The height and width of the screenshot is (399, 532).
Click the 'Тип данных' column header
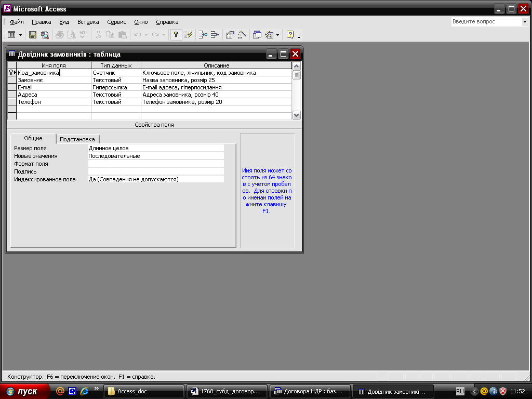coord(116,65)
